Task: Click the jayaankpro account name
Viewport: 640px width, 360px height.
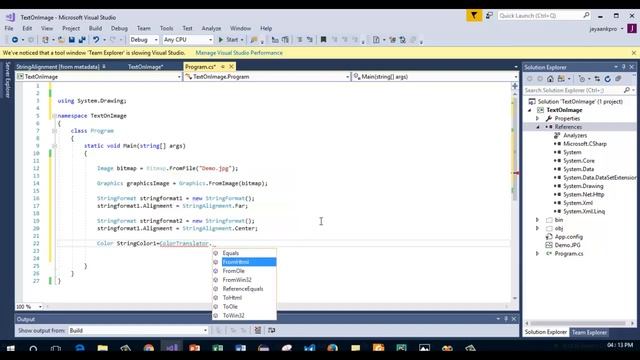Action: pos(603,29)
